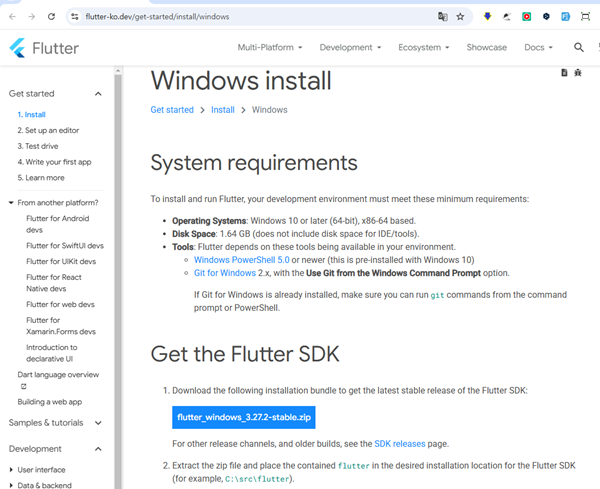
Task: Click the blue download arrow extension icon
Action: click(488, 16)
